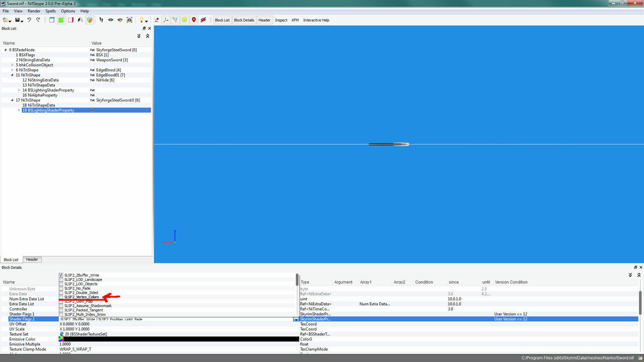This screenshot has height=362, width=644.
Task: Click Block List panel float icon
Action: 144,29
